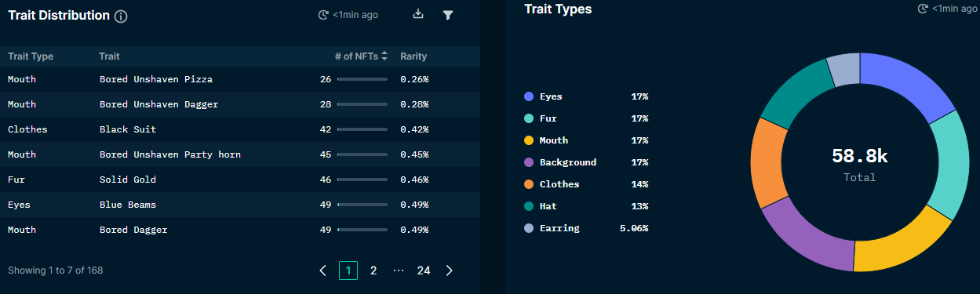Sort by # of NFTs arrows
Screen dimensions: 980x294
[384, 56]
